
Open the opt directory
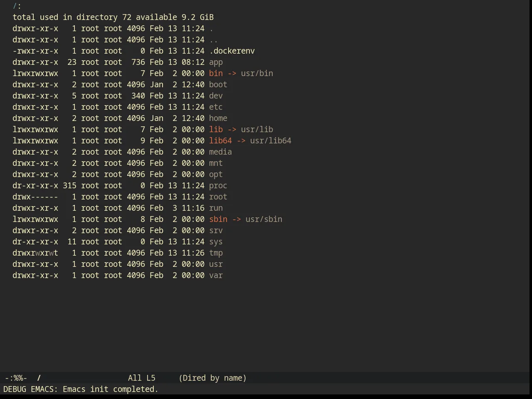tap(216, 175)
